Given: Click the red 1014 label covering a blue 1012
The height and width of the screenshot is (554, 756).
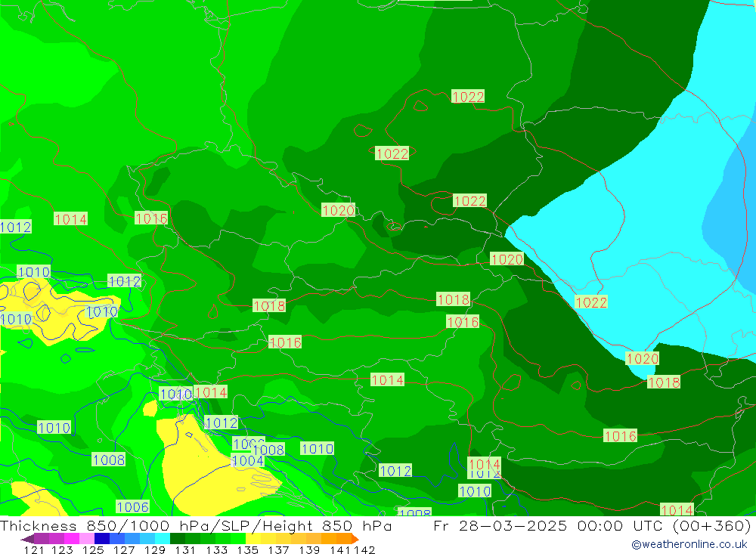Looking at the screenshot, I should [x=485, y=464].
